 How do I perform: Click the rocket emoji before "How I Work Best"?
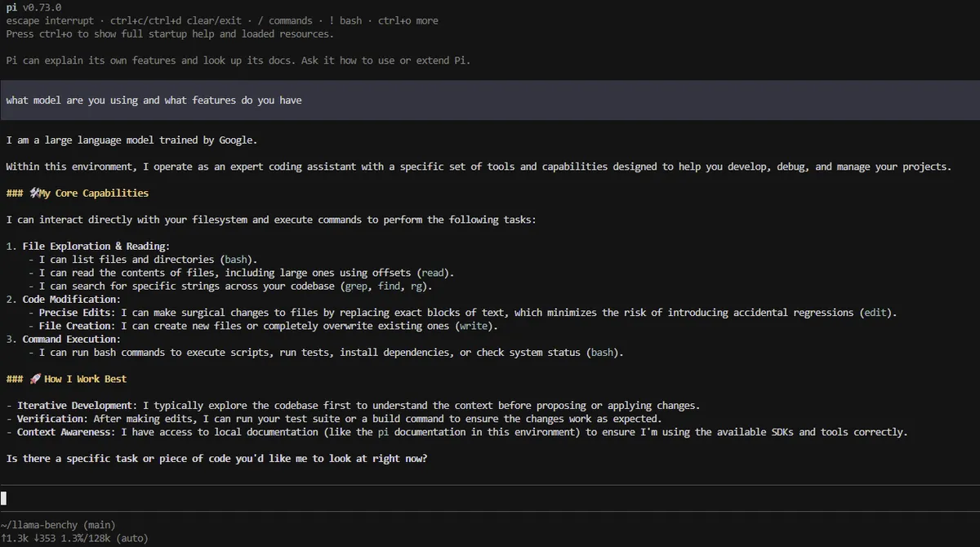pyautogui.click(x=34, y=379)
